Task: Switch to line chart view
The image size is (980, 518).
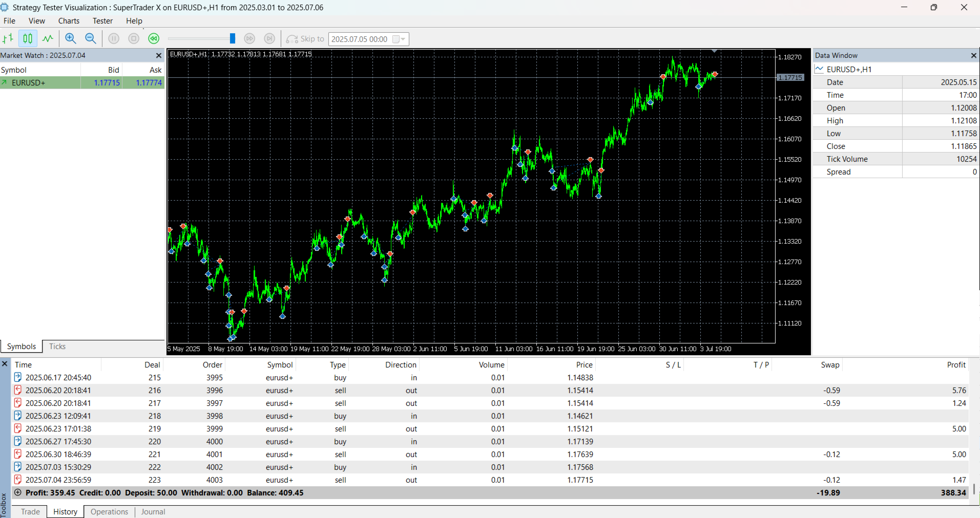Action: [48, 38]
